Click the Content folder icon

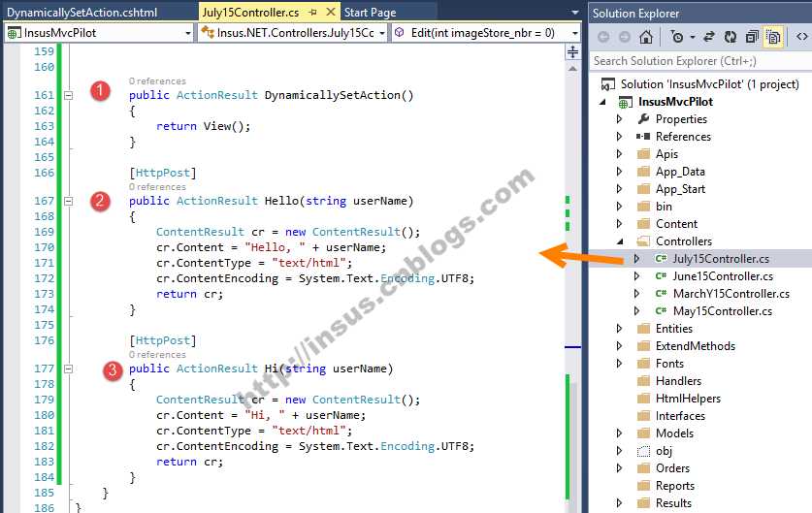click(644, 224)
